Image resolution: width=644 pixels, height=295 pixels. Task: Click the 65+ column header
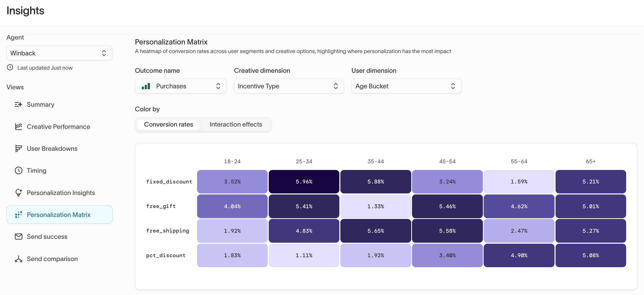[591, 162]
